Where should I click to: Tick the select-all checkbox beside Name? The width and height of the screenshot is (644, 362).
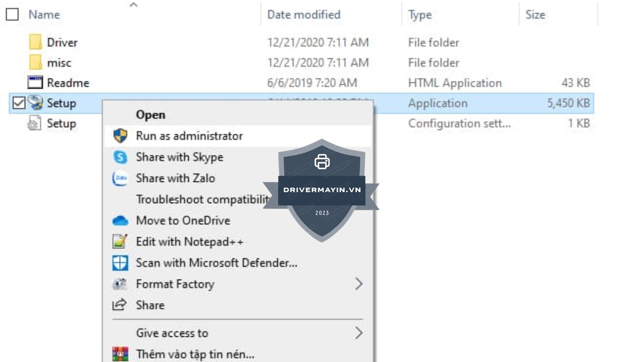[12, 15]
